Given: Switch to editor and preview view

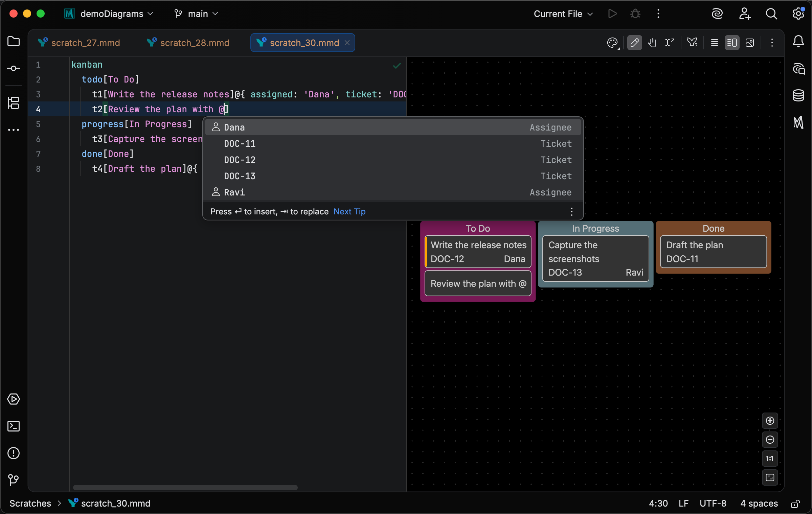Looking at the screenshot, I should tap(732, 43).
